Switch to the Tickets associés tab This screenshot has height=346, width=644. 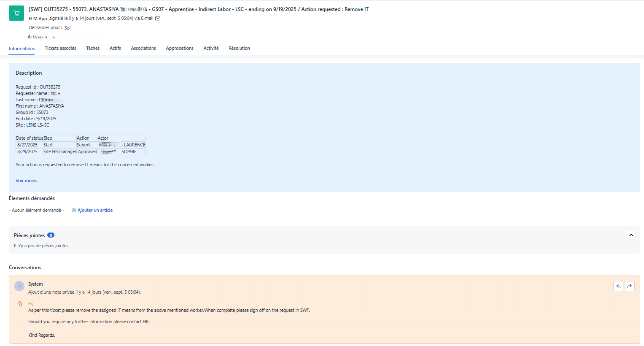(x=60, y=49)
